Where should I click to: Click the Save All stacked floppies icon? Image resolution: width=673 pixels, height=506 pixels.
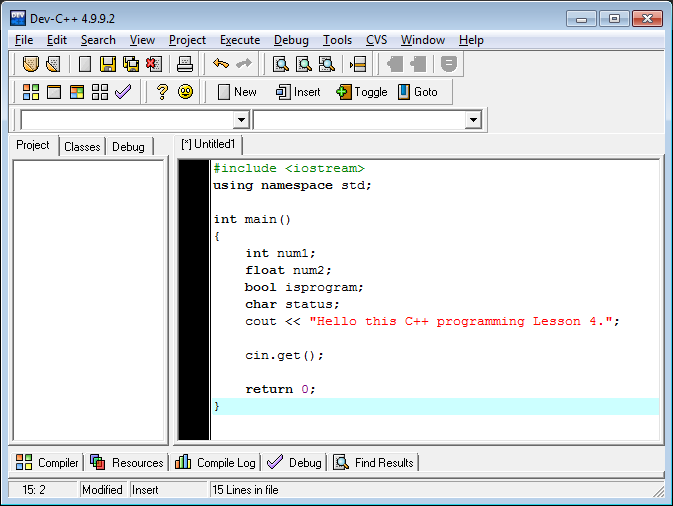(x=131, y=64)
